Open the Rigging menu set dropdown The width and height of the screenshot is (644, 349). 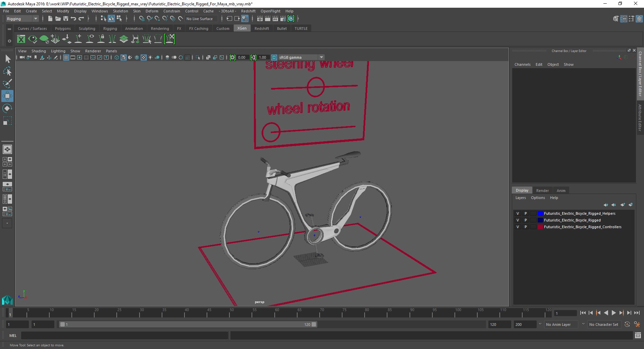tap(22, 19)
